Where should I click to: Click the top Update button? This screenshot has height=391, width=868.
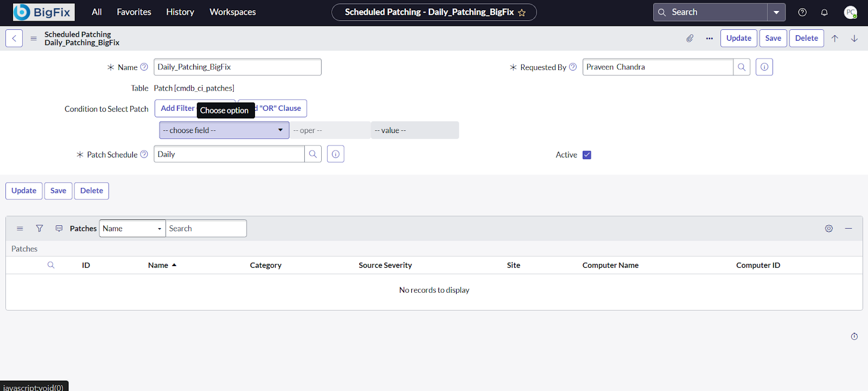(x=739, y=38)
